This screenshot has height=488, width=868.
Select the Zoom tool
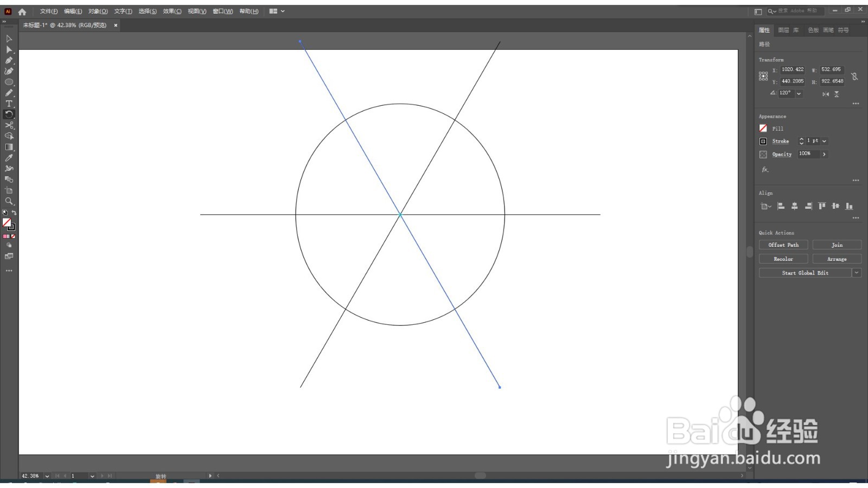9,201
